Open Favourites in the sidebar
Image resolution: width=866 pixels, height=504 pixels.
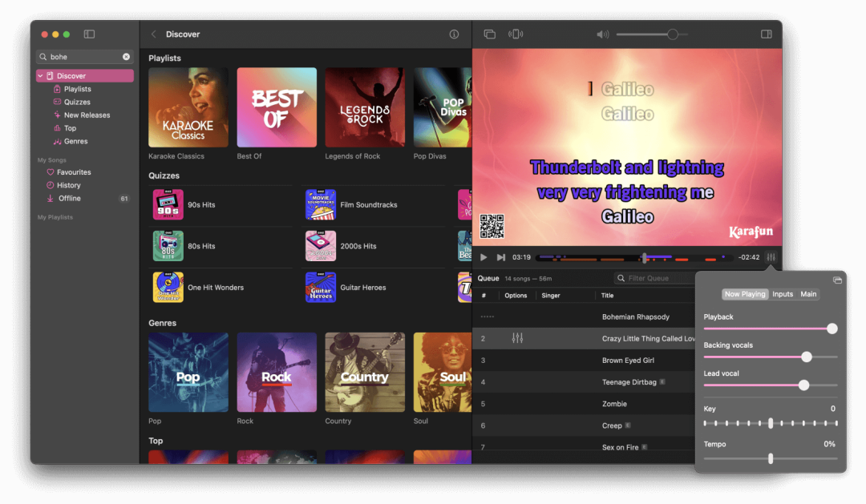point(74,172)
